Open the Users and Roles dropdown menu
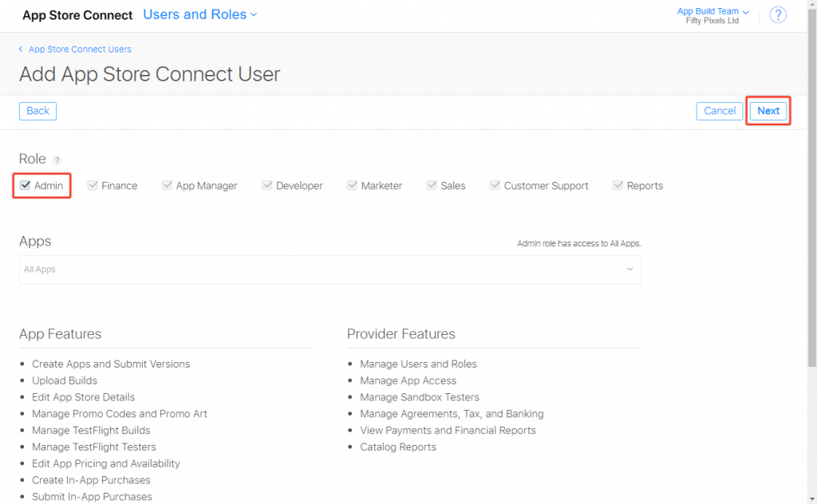The width and height of the screenshot is (817, 504). pyautogui.click(x=200, y=14)
